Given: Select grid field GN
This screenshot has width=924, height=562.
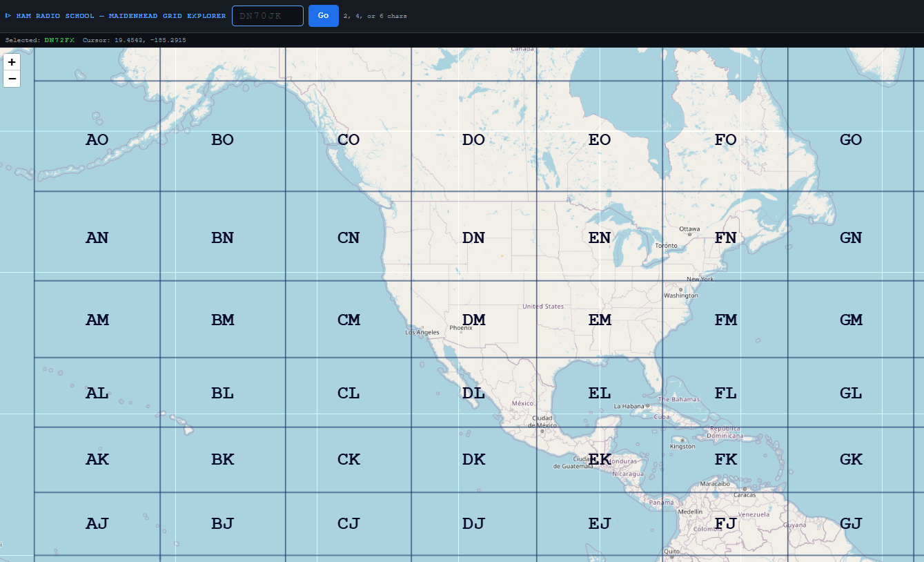Looking at the screenshot, I should [x=851, y=236].
